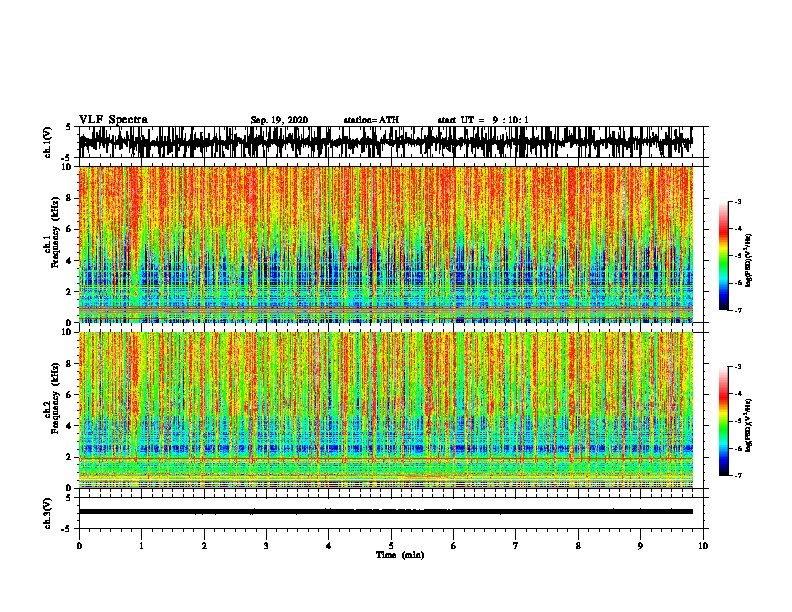Click the ch.2 color scale label "-7"
The image size is (792, 612).
pyautogui.click(x=737, y=476)
